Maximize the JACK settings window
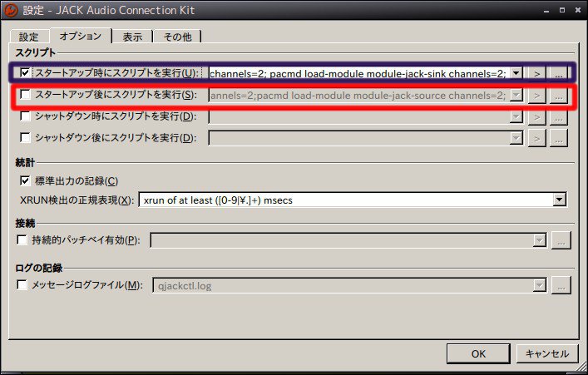The width and height of the screenshot is (588, 375). click(x=562, y=10)
